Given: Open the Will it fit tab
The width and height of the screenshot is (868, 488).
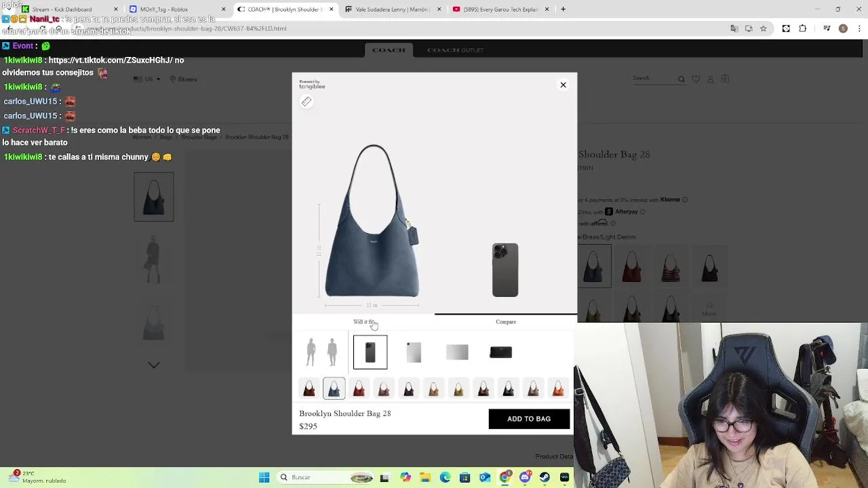Looking at the screenshot, I should [x=363, y=322].
